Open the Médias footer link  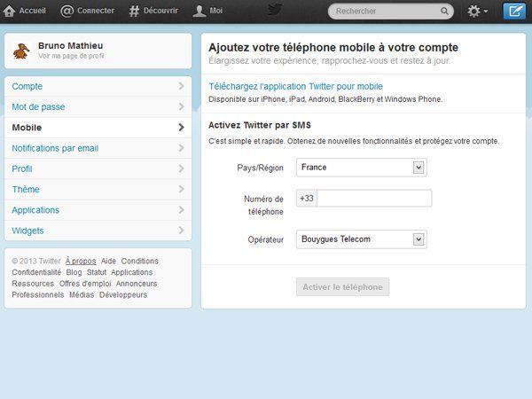pos(82,295)
